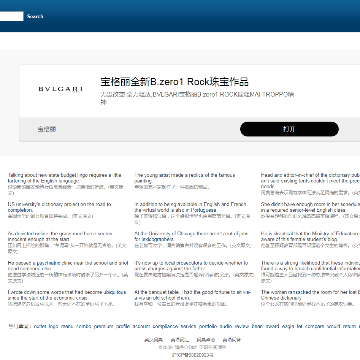The height and width of the screenshot is (360, 360).
Task: Select the keyword 'service'
Action: point(188,326)
